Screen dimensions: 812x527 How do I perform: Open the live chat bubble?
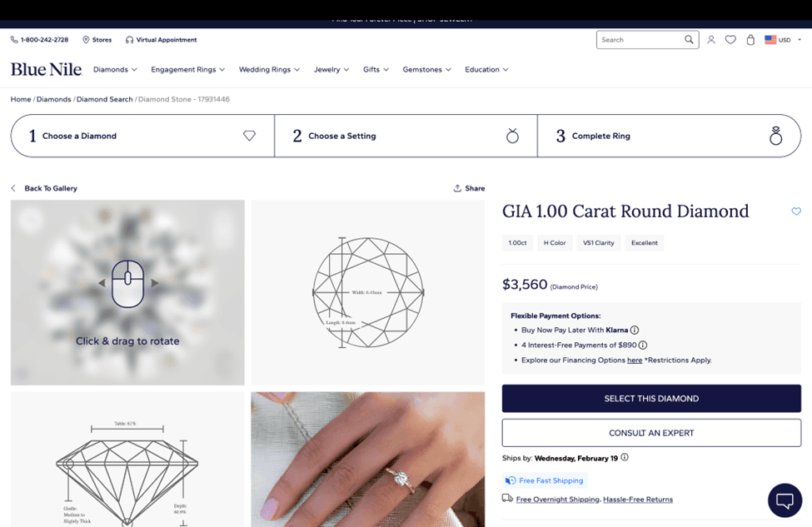click(x=785, y=500)
